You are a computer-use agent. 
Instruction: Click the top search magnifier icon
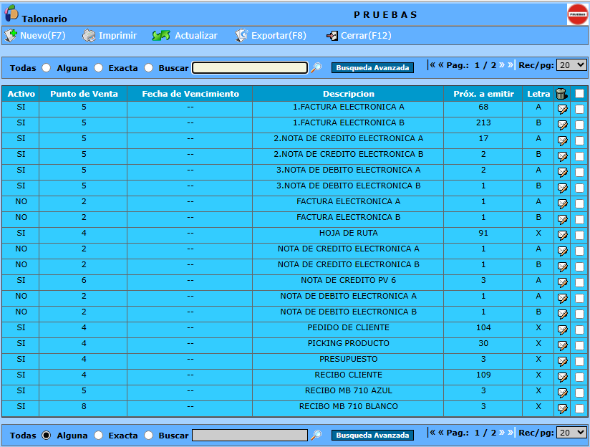coord(316,68)
